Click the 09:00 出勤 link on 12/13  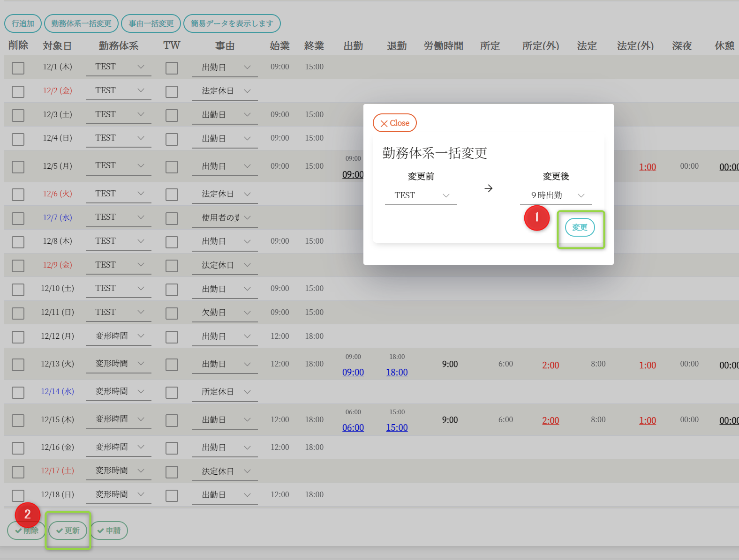[353, 372]
